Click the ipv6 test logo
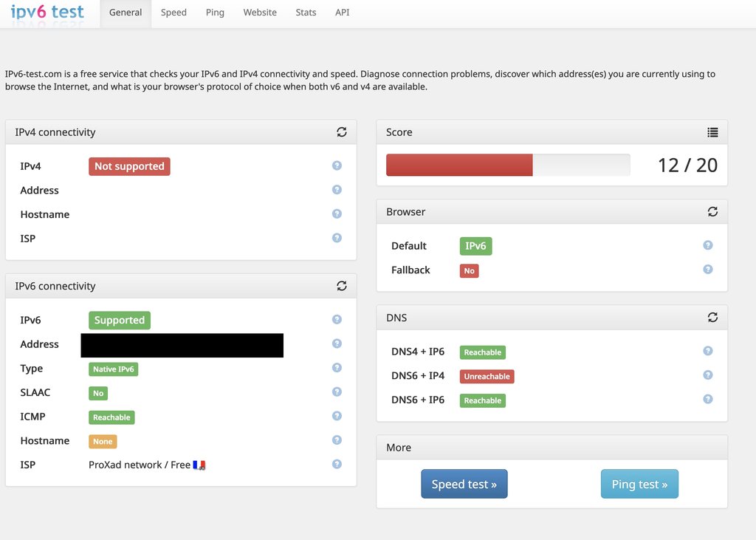The height and width of the screenshot is (540, 756). click(x=47, y=12)
